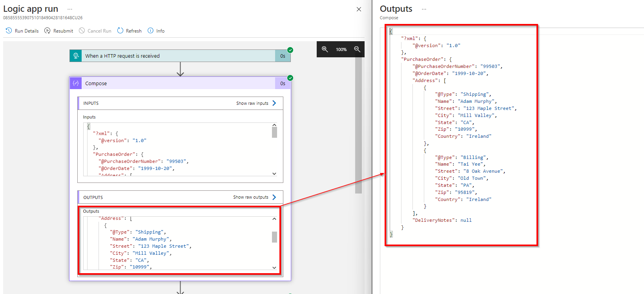
Task: Click the Compose action icon
Action: click(76, 83)
